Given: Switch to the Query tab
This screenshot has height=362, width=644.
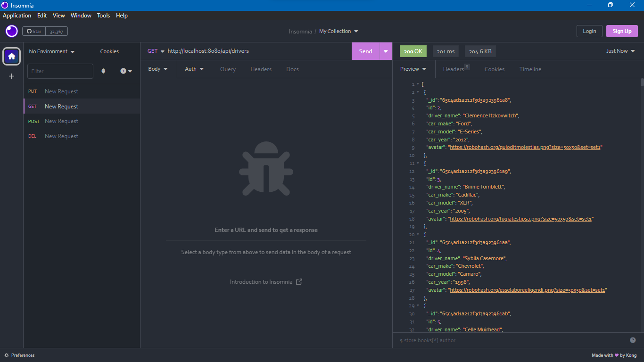Looking at the screenshot, I should click(228, 69).
